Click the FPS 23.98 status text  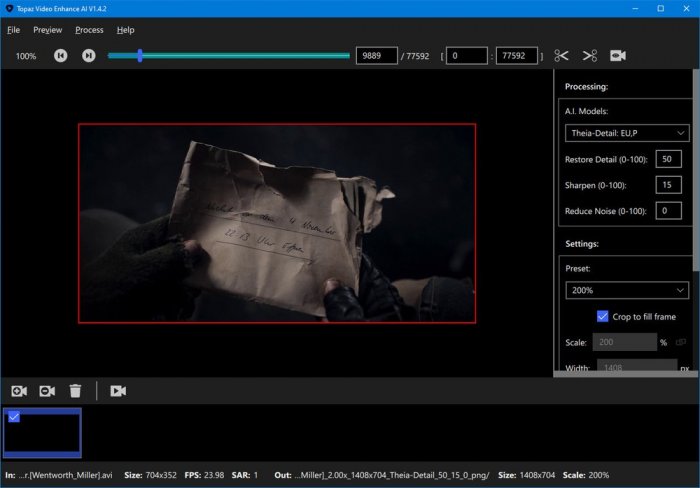coord(204,475)
